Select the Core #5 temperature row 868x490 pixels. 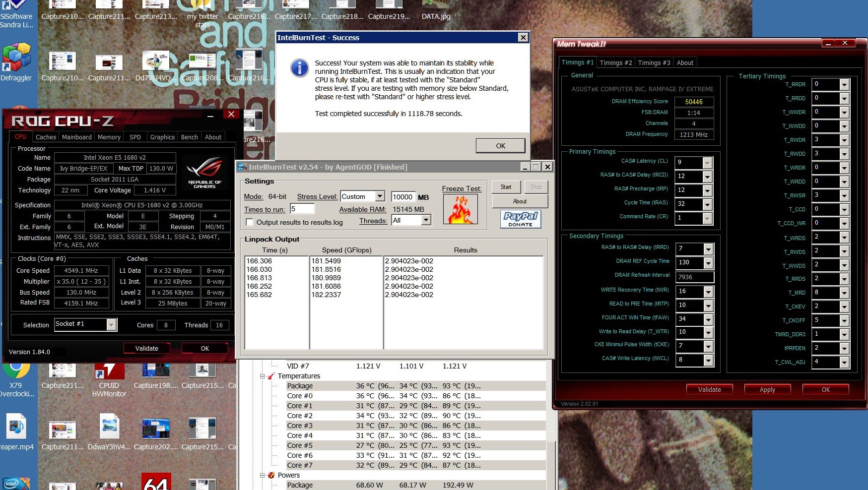(416, 445)
